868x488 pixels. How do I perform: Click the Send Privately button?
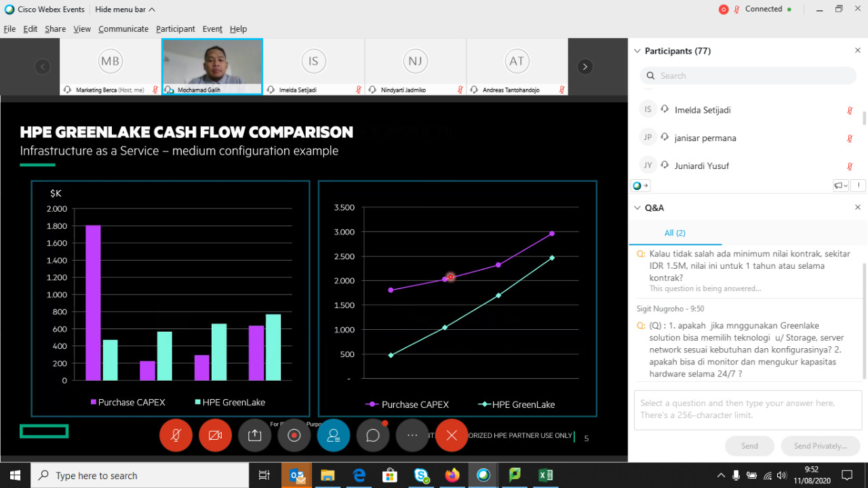tap(821, 446)
